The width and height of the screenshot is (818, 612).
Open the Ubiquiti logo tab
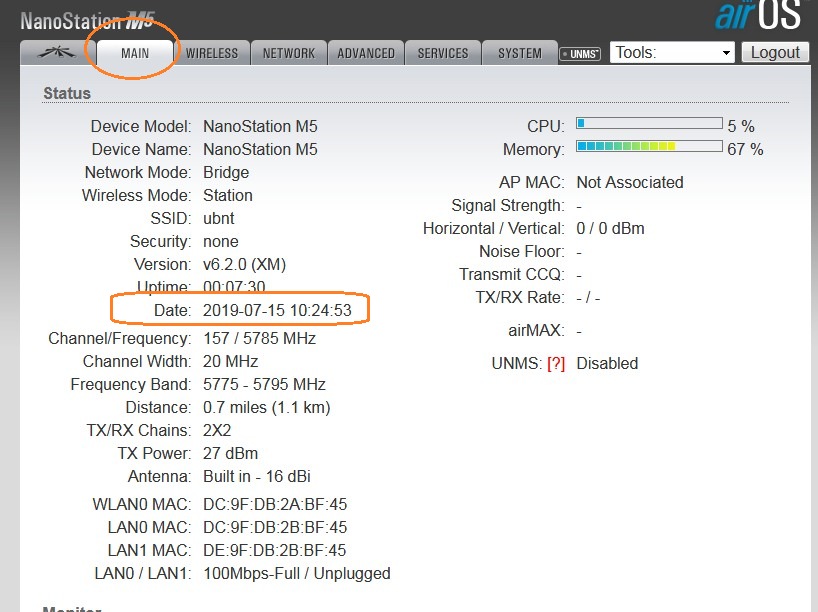coord(57,52)
